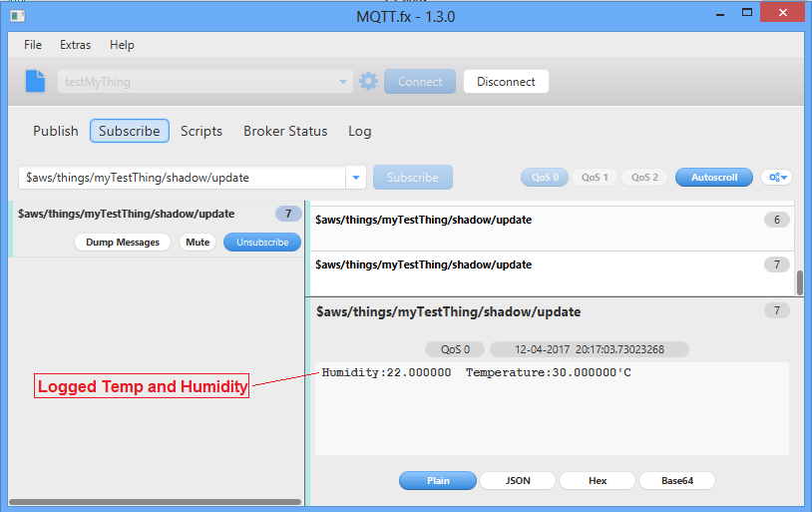
Task: Toggle the Autoscroll button
Action: [x=713, y=178]
